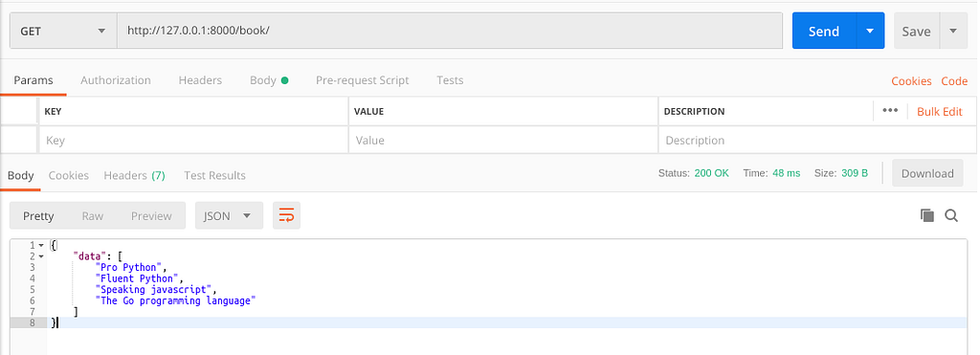Click the KEY column header
The width and height of the screenshot is (980, 355).
tap(53, 112)
